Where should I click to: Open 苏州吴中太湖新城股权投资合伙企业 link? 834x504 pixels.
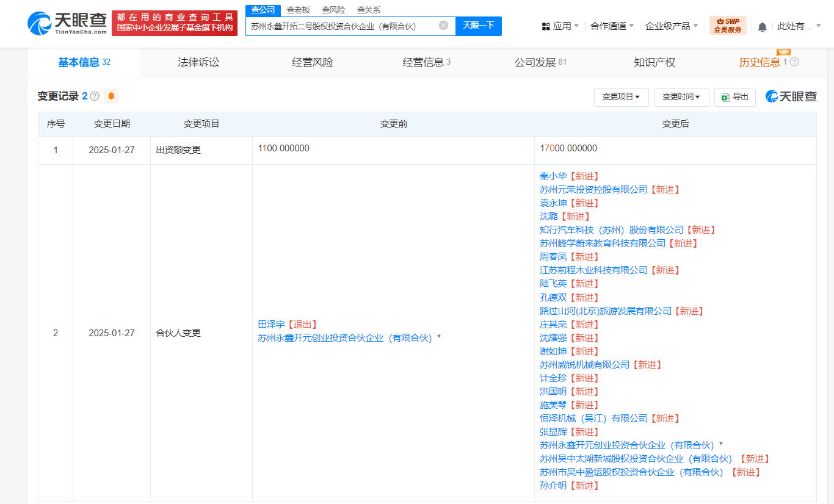(636, 459)
